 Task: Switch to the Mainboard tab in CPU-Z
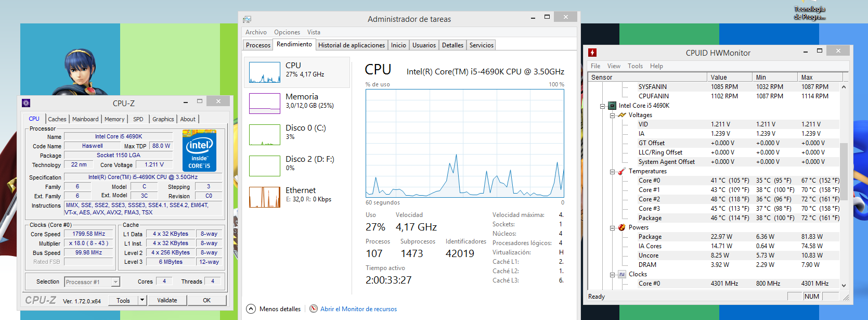(85, 119)
